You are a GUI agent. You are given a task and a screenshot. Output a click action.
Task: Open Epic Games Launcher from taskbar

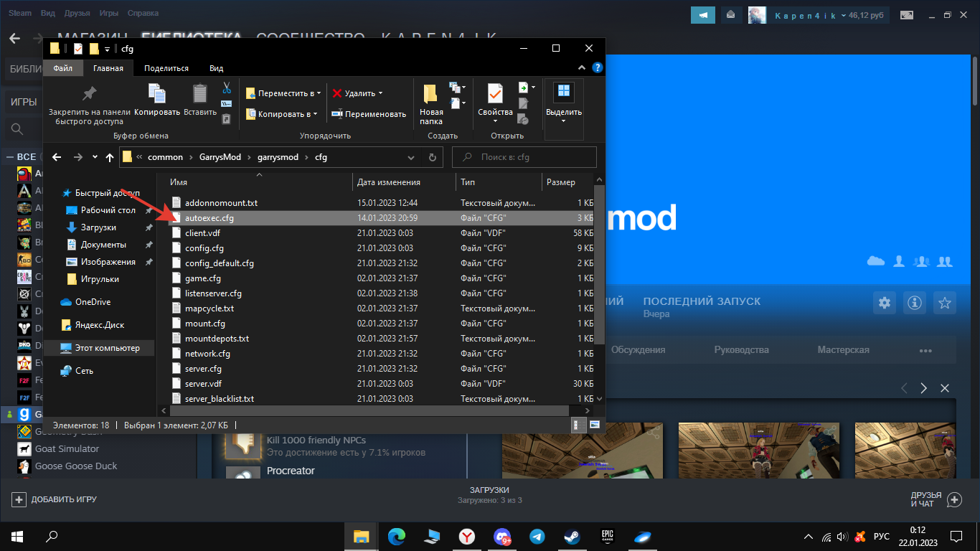(608, 536)
